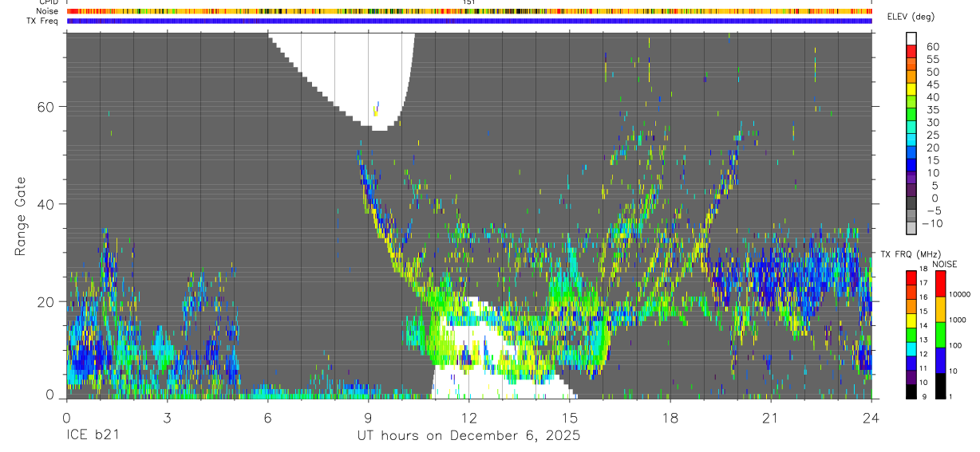This screenshot has width=980, height=452.
Task: Pick the blue 10–15 degree elevation swatch
Action: (911, 165)
